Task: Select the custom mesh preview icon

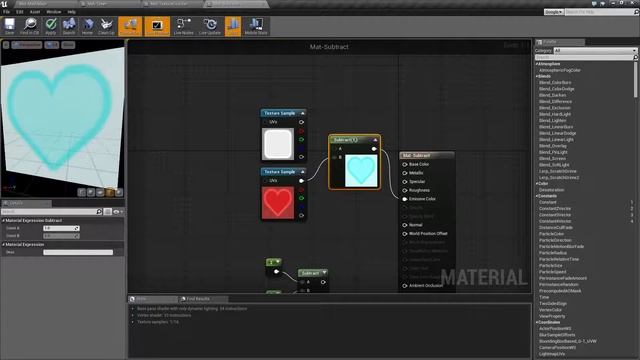Action: click(x=119, y=192)
